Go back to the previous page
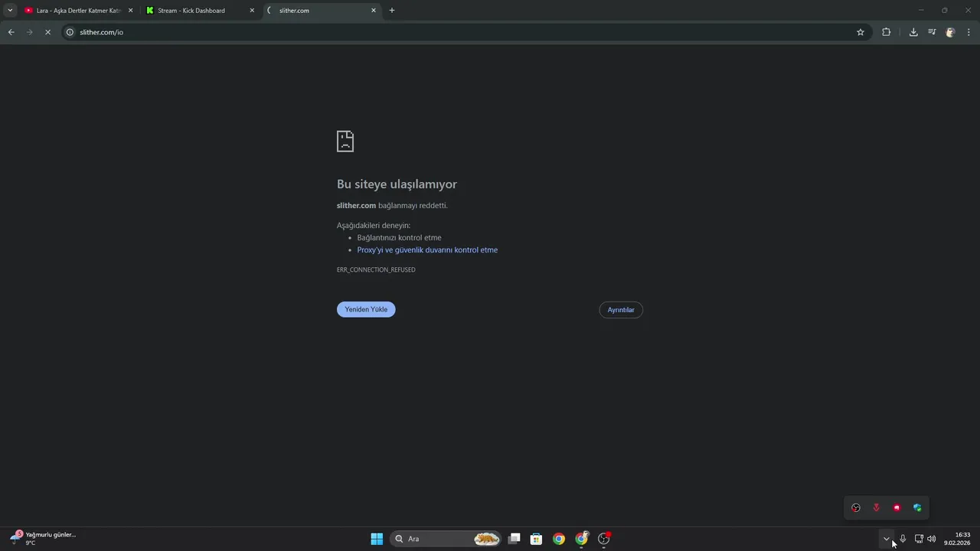The width and height of the screenshot is (980, 551). tap(11, 32)
